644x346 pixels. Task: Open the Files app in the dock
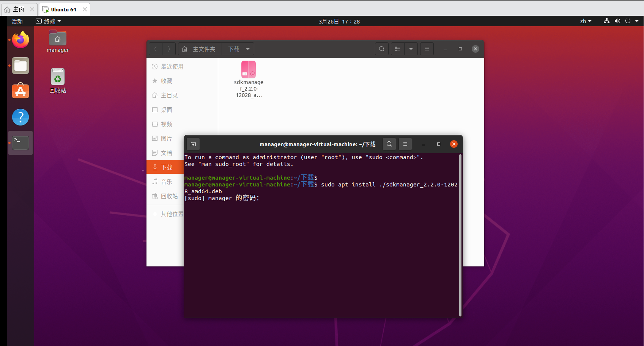20,66
